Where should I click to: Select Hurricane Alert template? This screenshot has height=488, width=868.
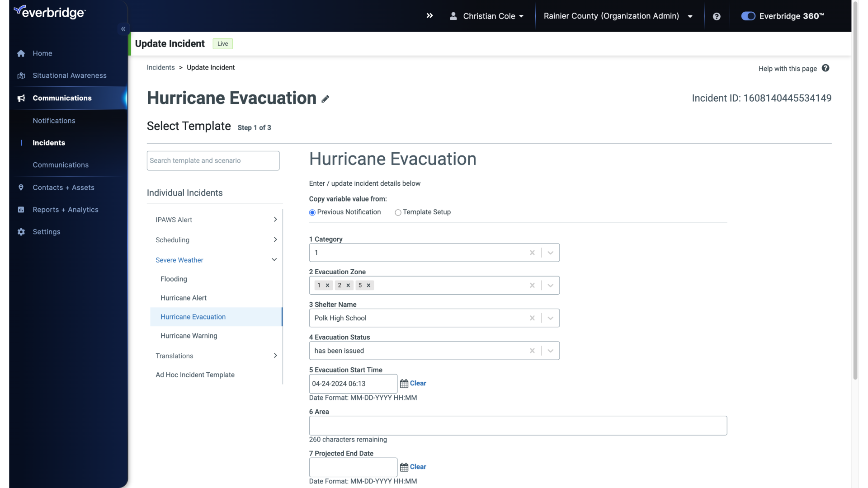[x=183, y=297]
